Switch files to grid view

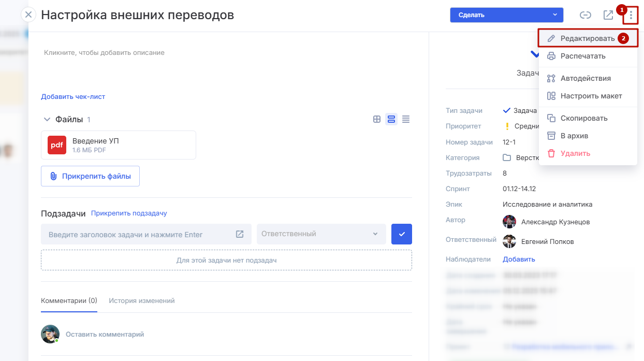tap(377, 120)
